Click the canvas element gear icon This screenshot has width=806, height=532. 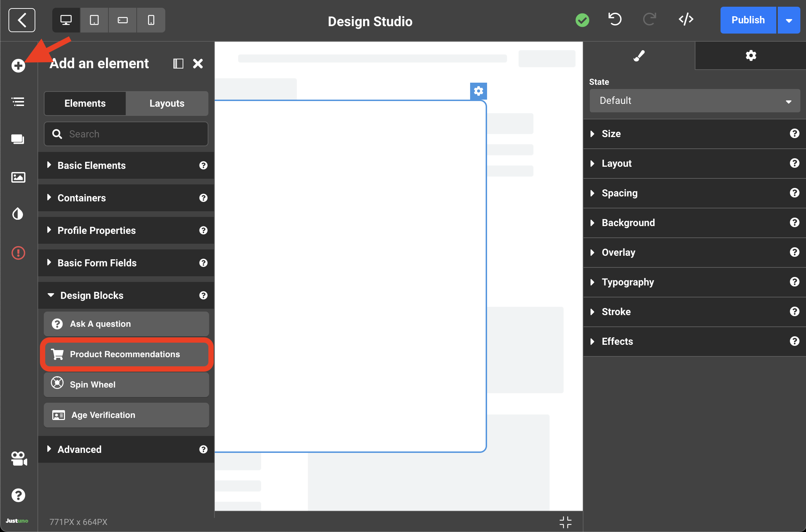(x=478, y=91)
